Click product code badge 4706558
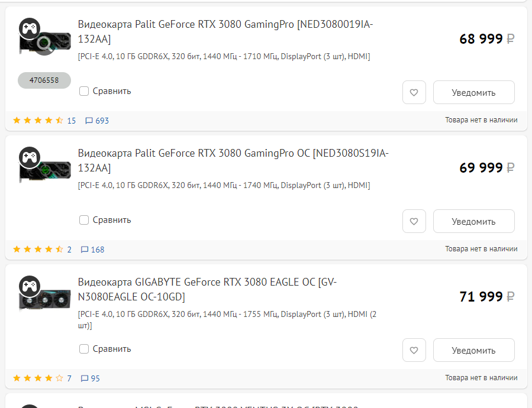This screenshot has height=408, width=532. pyautogui.click(x=44, y=80)
